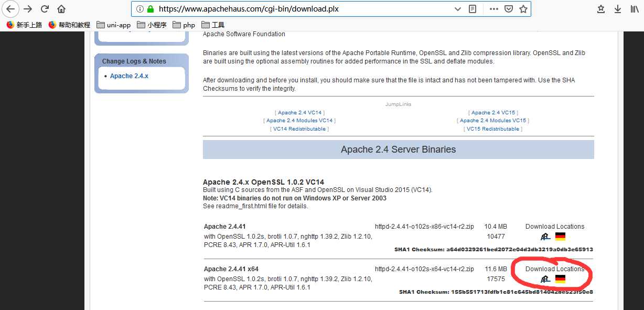This screenshot has height=310, width=644.
Task: Open the page actions three-dot menu
Action: (494, 9)
